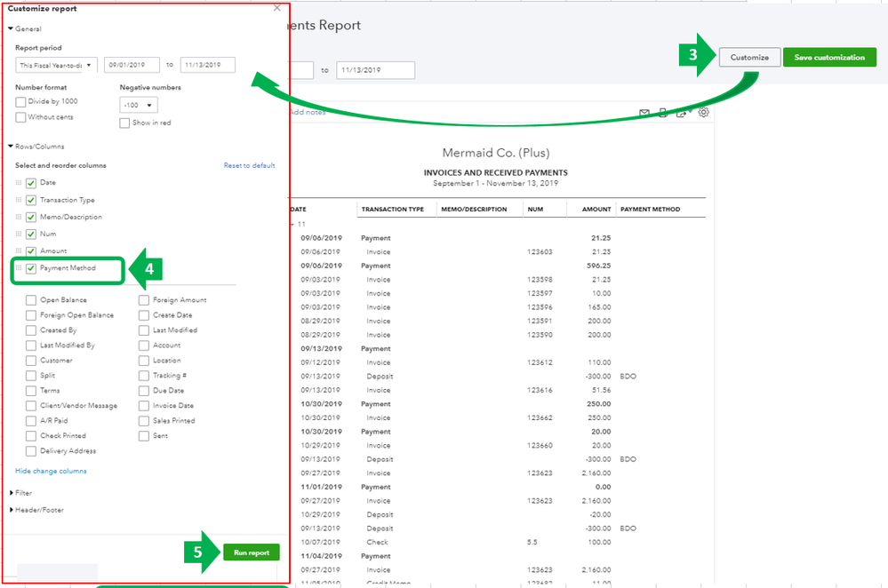This screenshot has width=888, height=588.
Task: Check the Terms column
Action: tap(31, 391)
